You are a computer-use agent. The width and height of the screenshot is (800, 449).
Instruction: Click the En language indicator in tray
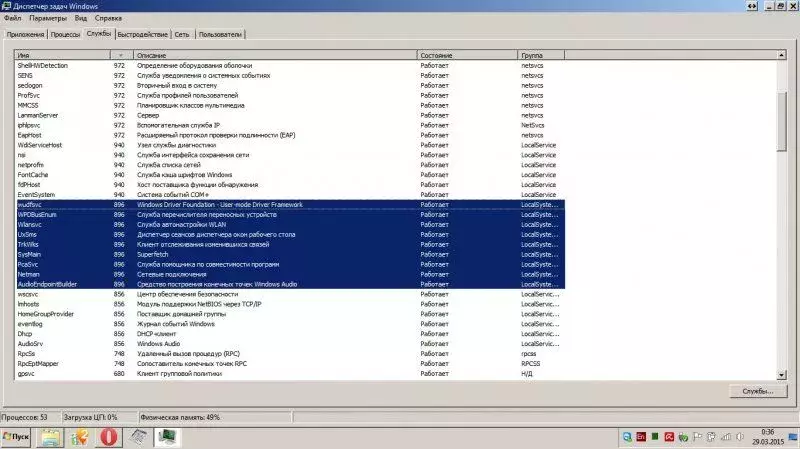[x=641, y=437]
